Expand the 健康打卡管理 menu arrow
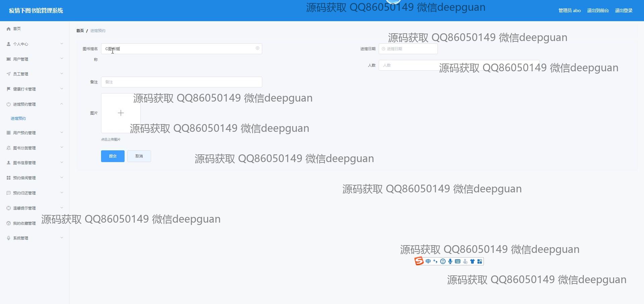The image size is (644, 304). (x=62, y=89)
